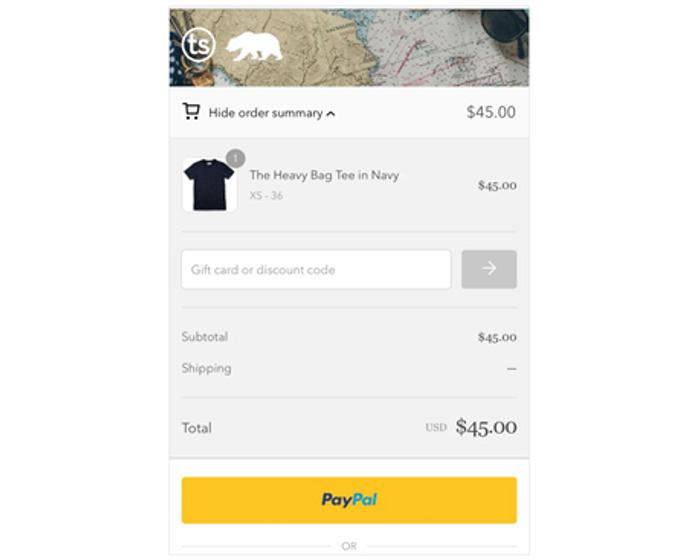Click the PayPal logo text

[349, 500]
